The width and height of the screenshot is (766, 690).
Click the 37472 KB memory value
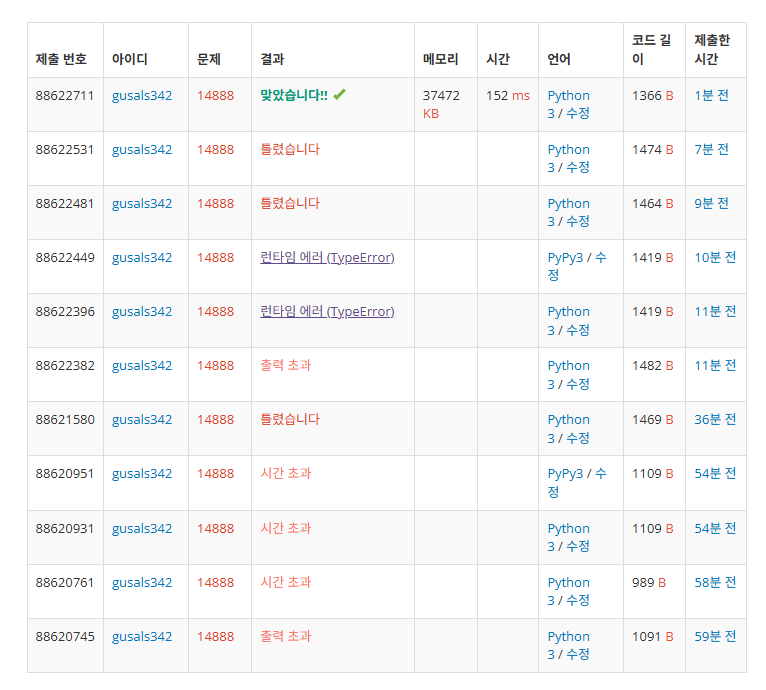tap(441, 105)
